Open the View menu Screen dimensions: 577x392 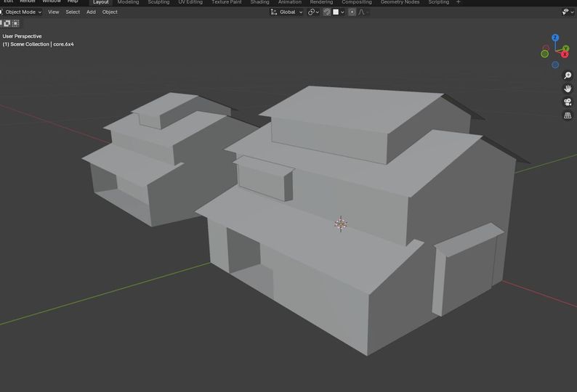click(53, 12)
